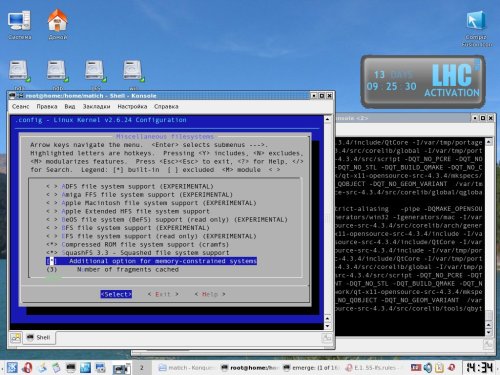Open the Сеанс menu in Konsole
The width and height of the screenshot is (500, 375).
(21, 107)
